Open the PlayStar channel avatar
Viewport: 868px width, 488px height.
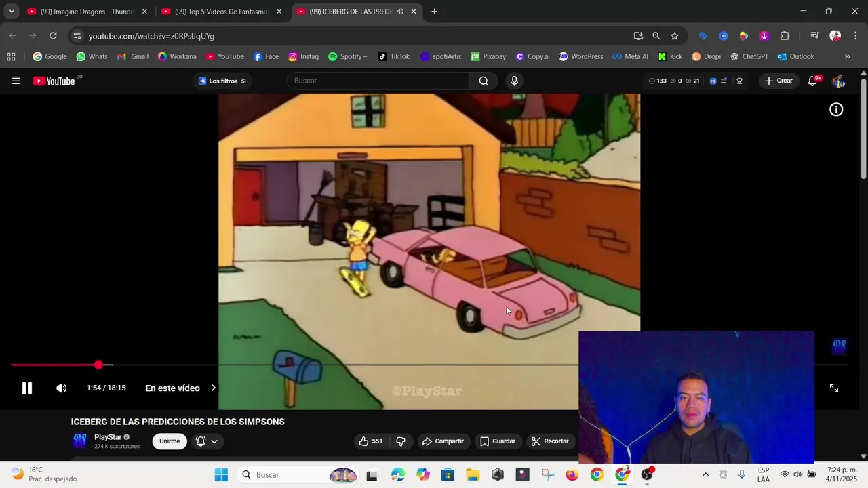[x=80, y=441]
